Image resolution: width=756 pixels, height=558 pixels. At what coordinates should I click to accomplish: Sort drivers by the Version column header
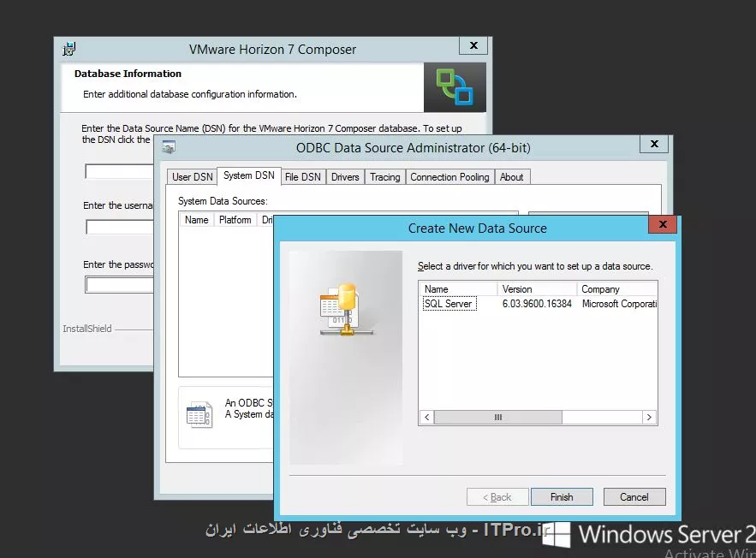coord(537,289)
